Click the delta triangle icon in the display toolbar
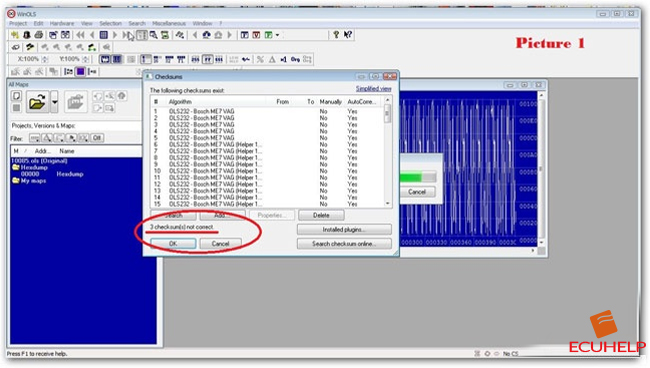The height and width of the screenshot is (368, 650). (x=272, y=59)
